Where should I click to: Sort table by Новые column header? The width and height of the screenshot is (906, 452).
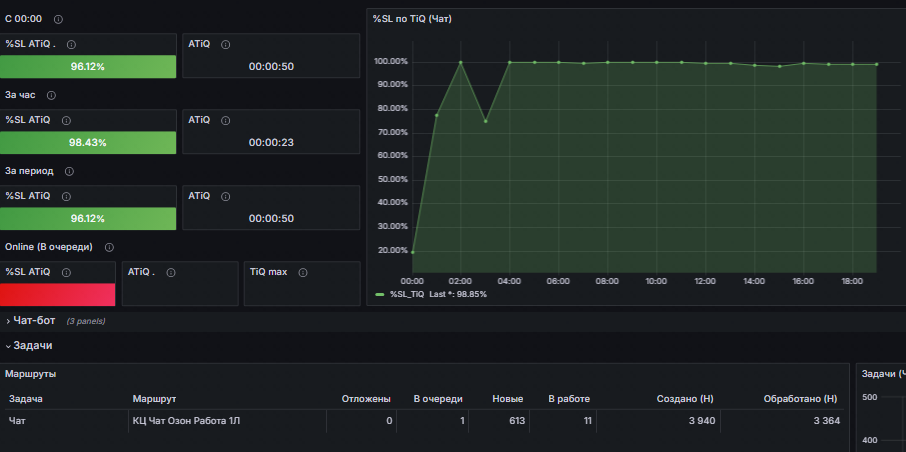click(508, 399)
